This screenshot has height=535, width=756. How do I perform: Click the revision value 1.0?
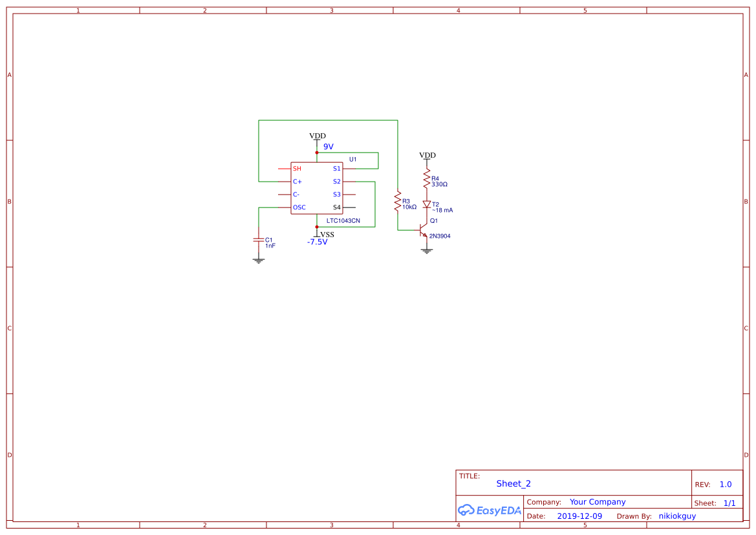[726, 485]
